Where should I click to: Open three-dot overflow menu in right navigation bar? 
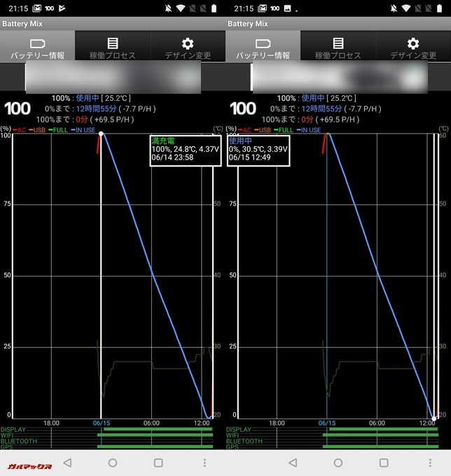coord(430,463)
